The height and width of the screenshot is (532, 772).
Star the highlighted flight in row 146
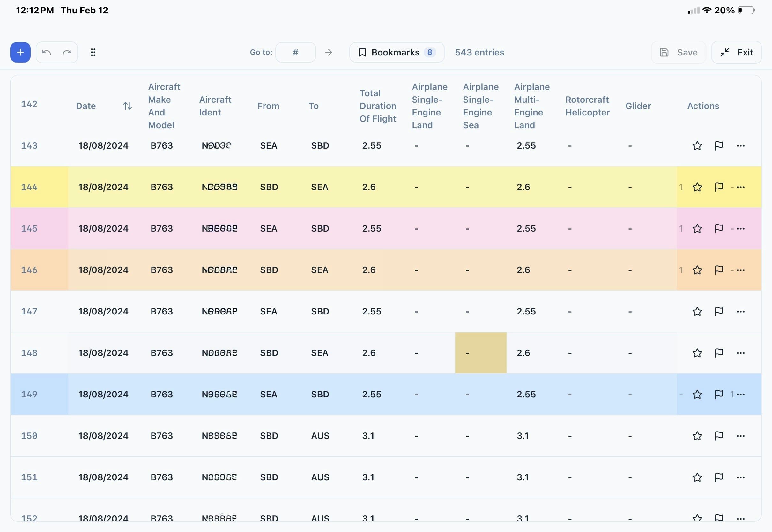pyautogui.click(x=697, y=270)
